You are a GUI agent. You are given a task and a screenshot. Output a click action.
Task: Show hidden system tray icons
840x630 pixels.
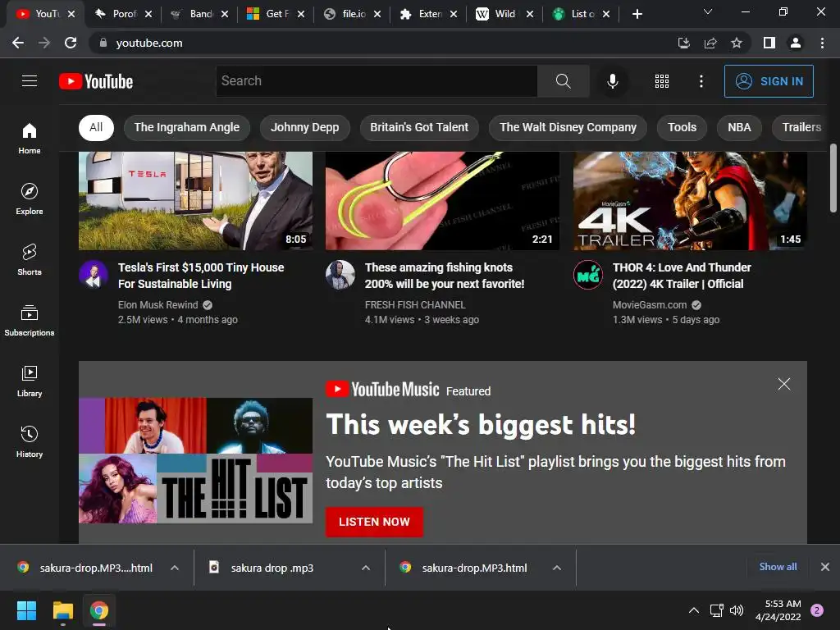pyautogui.click(x=694, y=610)
